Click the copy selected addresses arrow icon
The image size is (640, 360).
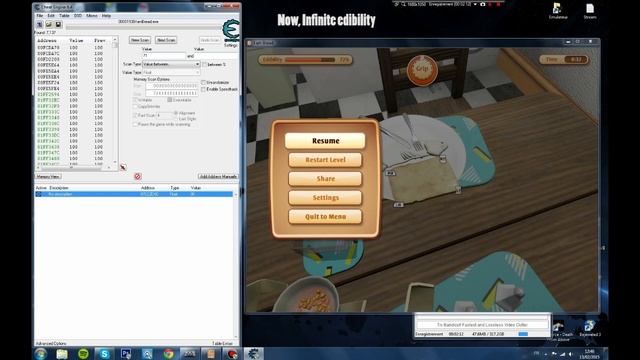(x=123, y=167)
